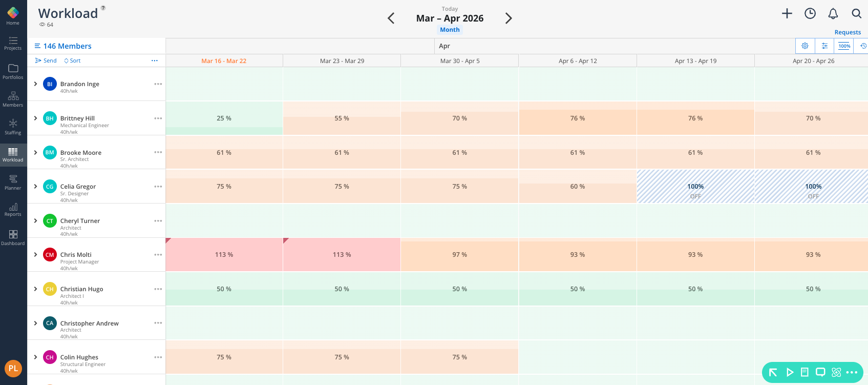This screenshot has height=385, width=868.
Task: Open the filter sliders options
Action: point(824,46)
